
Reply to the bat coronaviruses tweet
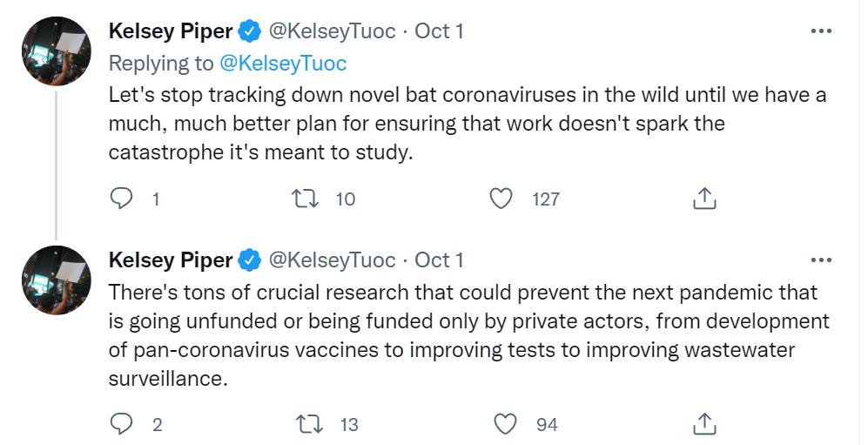(122, 199)
